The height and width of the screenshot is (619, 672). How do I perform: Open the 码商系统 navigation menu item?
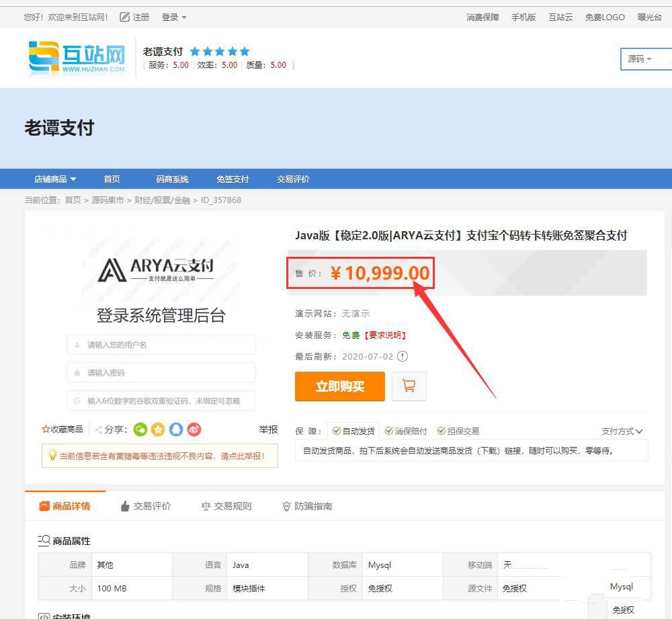[x=172, y=179]
